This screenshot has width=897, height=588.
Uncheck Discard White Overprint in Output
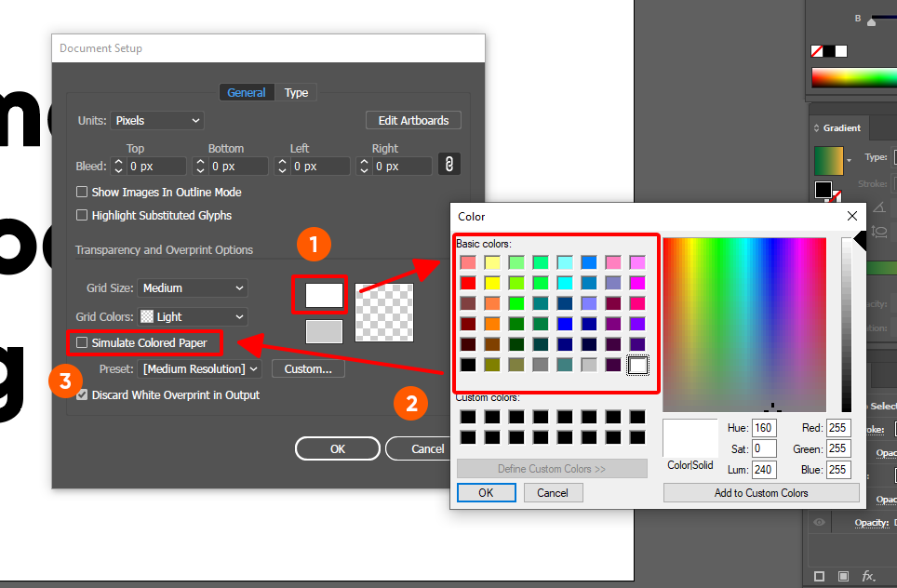[x=82, y=394]
